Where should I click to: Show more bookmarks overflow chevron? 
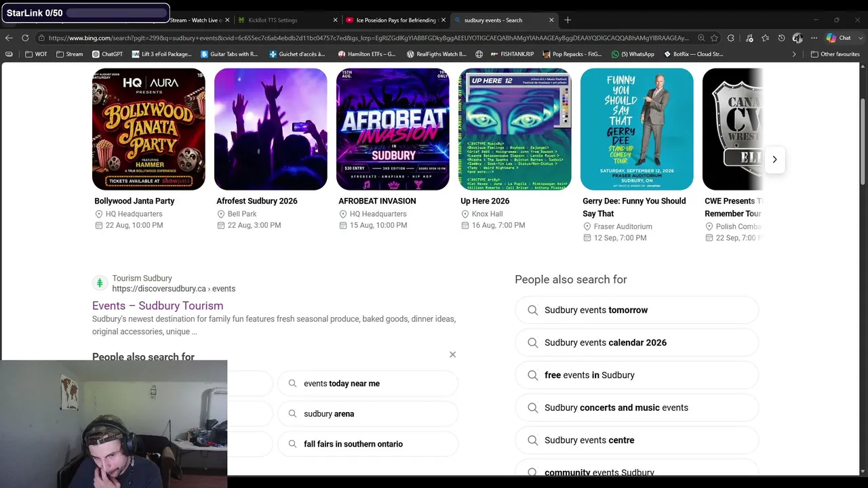[x=794, y=54]
